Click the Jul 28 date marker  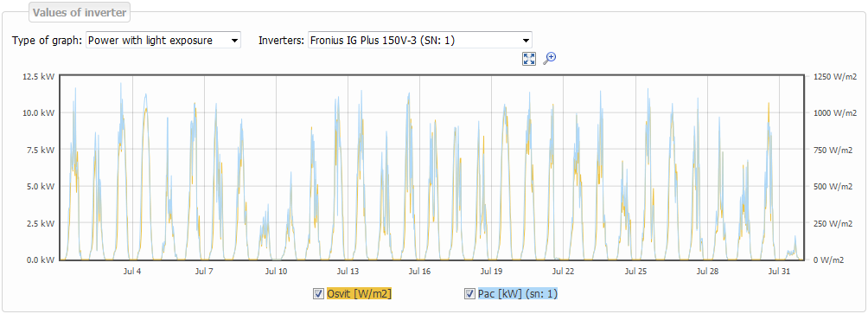707,272
